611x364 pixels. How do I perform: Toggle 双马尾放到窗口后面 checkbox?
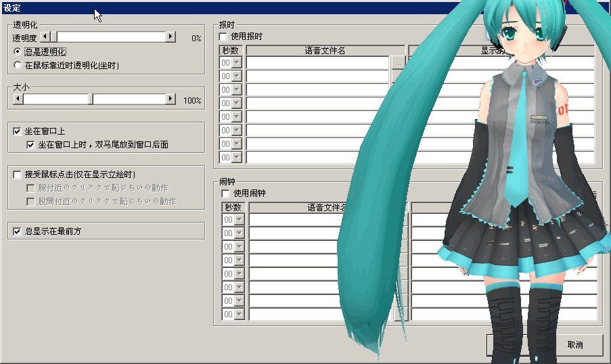[x=30, y=145]
